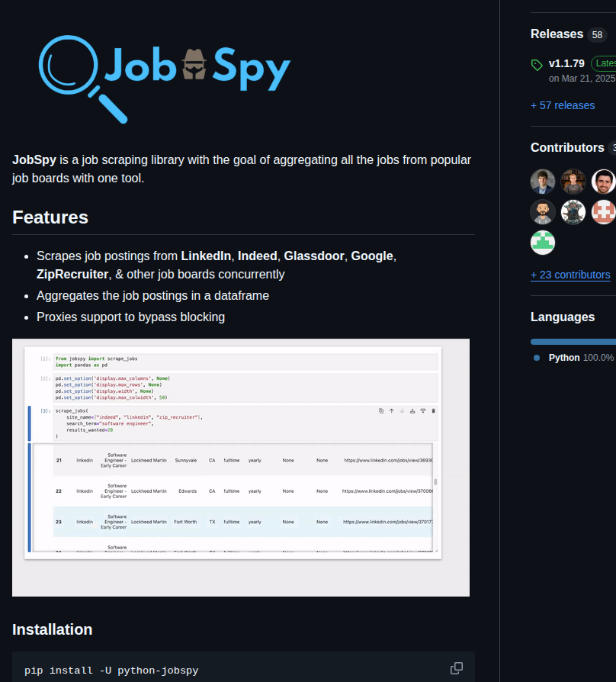Click the bold 'JobSpy' description text

point(34,159)
